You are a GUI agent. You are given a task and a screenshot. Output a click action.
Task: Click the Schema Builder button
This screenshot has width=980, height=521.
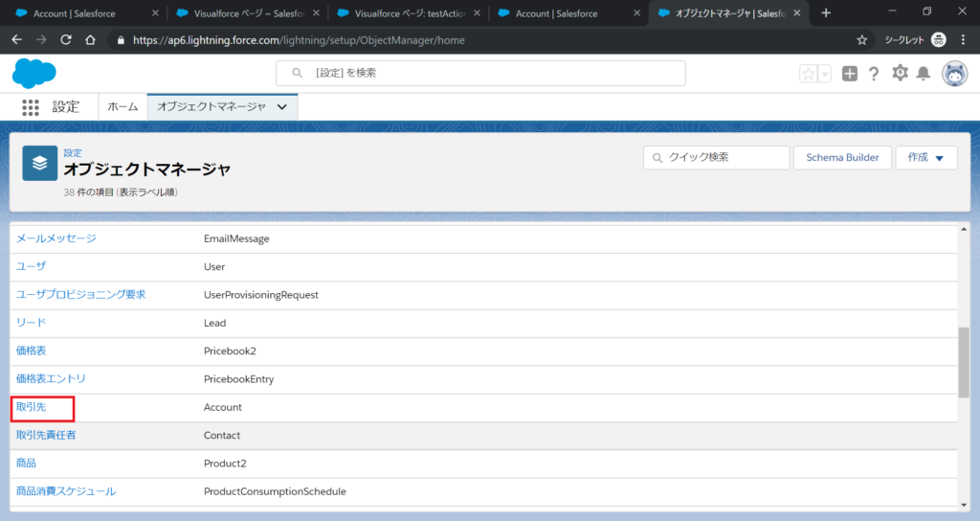pyautogui.click(x=842, y=158)
